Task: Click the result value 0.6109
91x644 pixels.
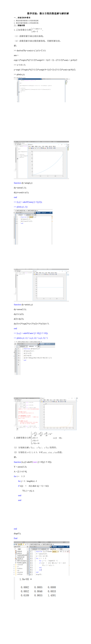Action: 25,595
